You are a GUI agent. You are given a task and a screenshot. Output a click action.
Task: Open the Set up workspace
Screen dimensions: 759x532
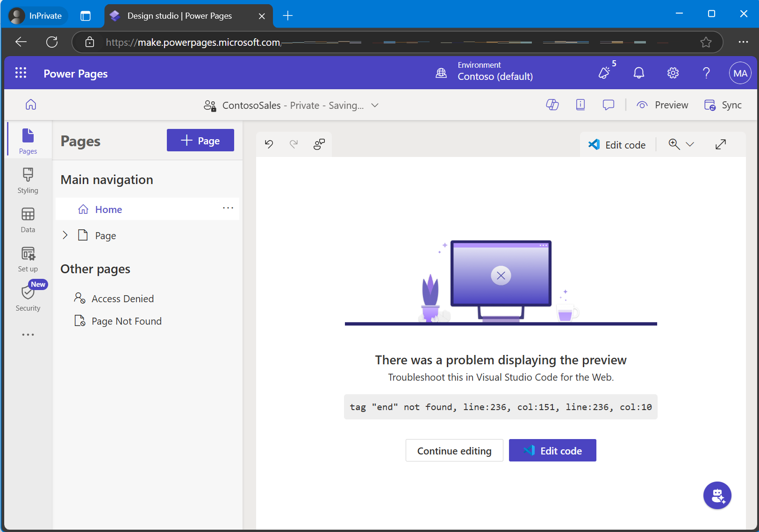(x=28, y=259)
